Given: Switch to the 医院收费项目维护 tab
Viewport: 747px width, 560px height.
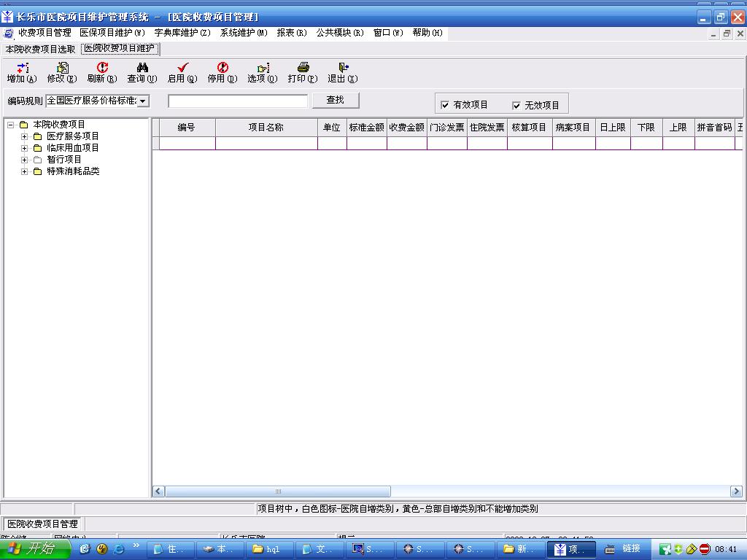Looking at the screenshot, I should [120, 49].
